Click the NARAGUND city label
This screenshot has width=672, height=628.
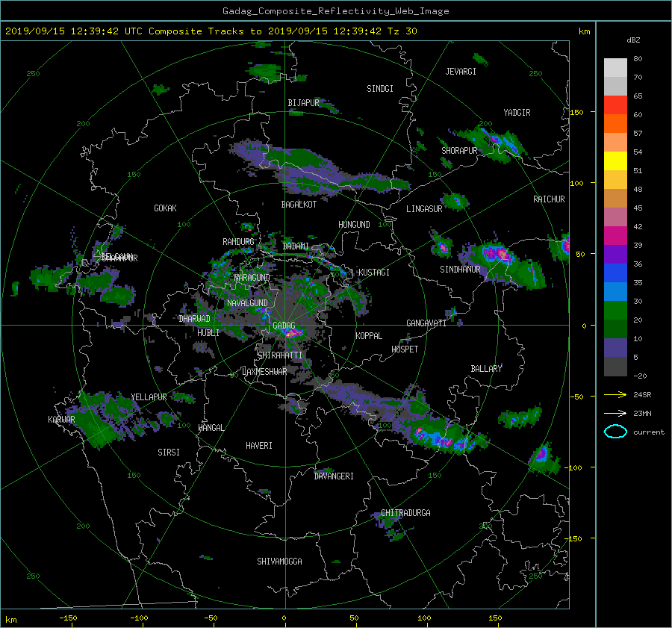(252, 278)
